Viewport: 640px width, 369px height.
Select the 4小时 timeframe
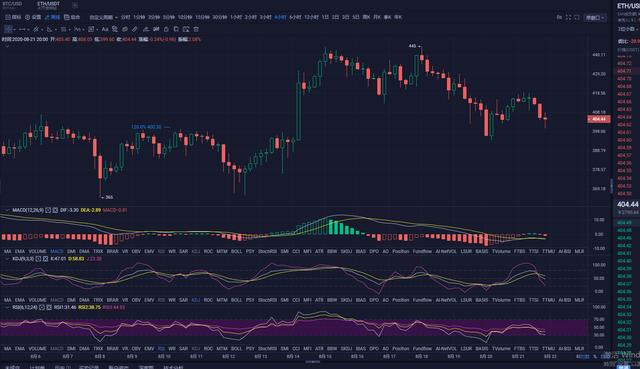coord(280,17)
